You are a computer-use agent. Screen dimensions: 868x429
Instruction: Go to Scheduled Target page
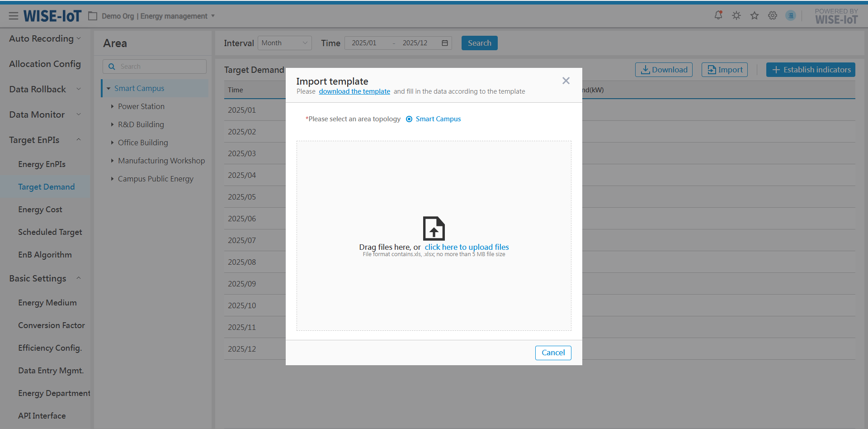tap(50, 232)
